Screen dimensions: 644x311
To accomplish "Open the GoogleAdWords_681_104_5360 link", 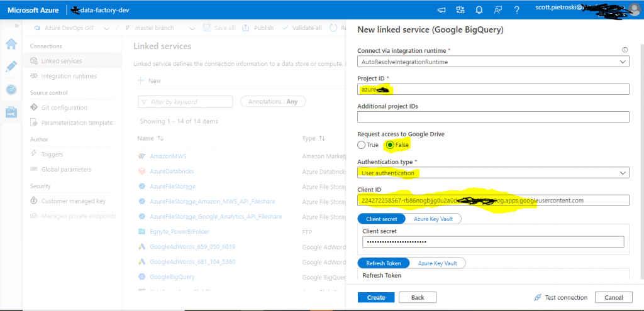I will pyautogui.click(x=192, y=261).
